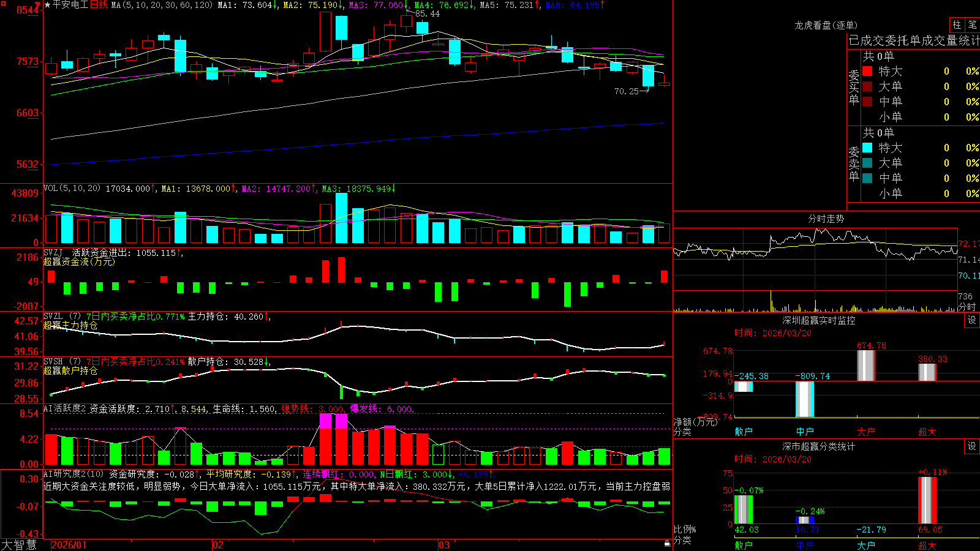The image size is (980, 551).
Task: Click the 散户 -245.38 bar in 实时监控
Action: [x=744, y=386]
